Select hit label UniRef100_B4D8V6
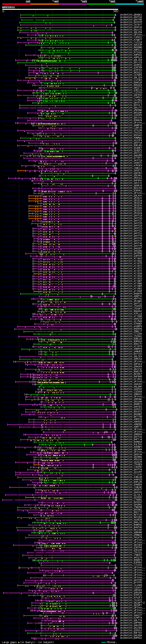Image resolution: width=146 pixels, height=644 pixels. pyautogui.click(x=131, y=329)
